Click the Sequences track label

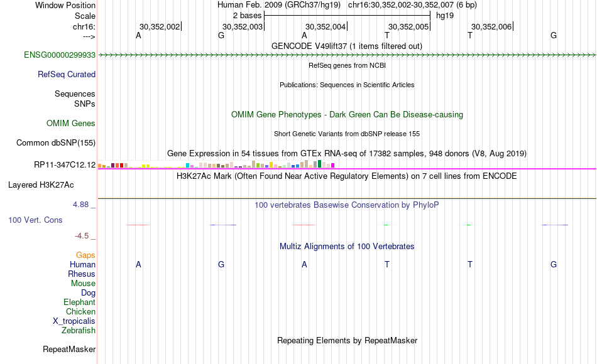75,94
